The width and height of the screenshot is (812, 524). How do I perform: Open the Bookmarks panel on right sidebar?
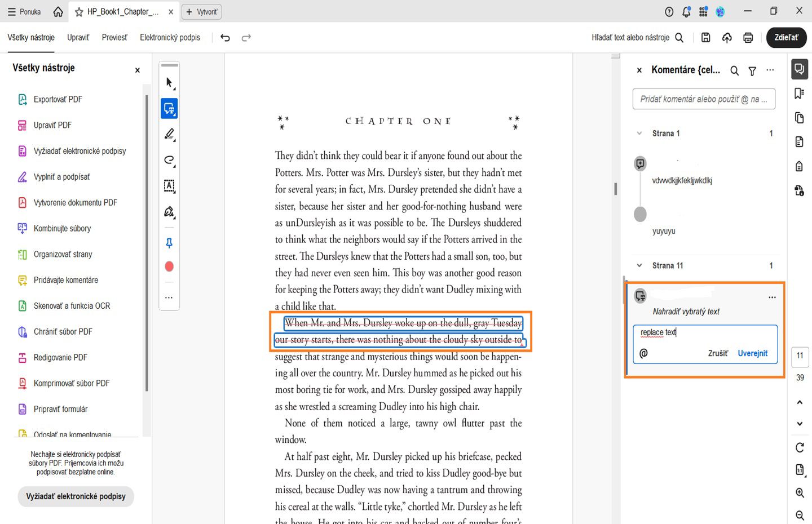pyautogui.click(x=799, y=93)
